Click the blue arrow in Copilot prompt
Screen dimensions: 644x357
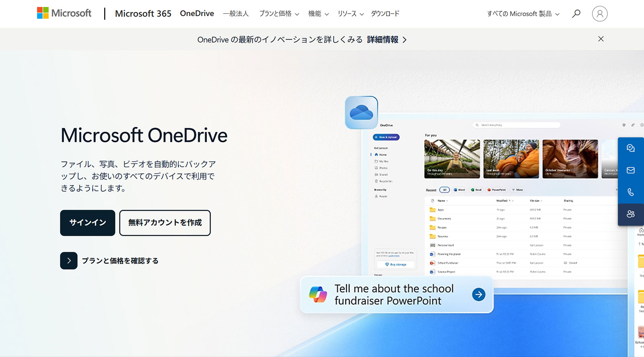pyautogui.click(x=479, y=295)
